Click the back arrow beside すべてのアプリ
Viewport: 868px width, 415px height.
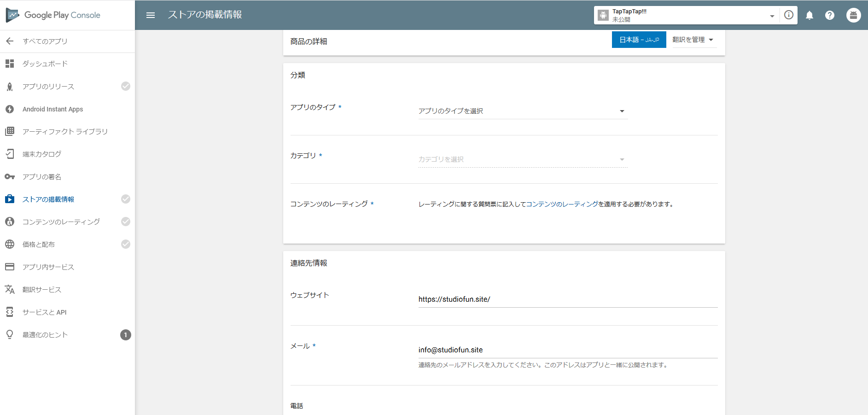[10, 41]
